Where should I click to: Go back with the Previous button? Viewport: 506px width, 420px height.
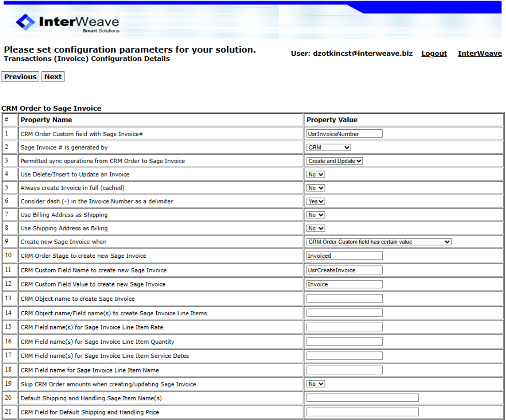pos(20,77)
